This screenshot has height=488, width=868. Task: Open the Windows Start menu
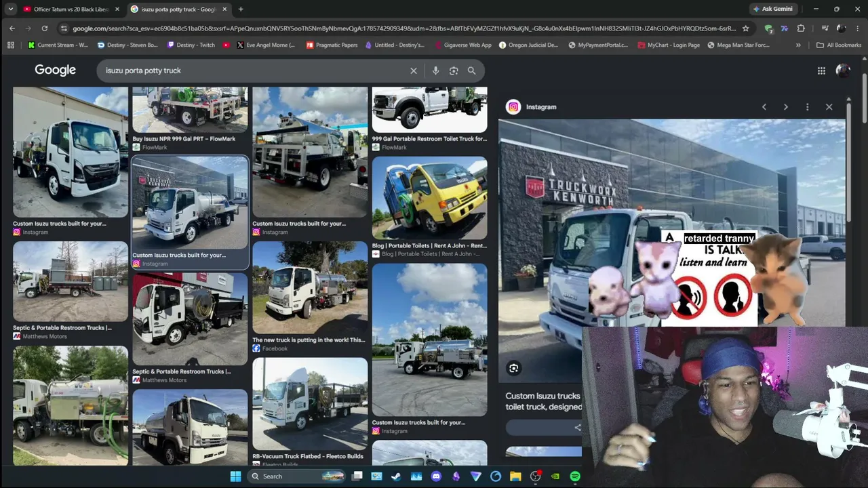pyautogui.click(x=235, y=476)
